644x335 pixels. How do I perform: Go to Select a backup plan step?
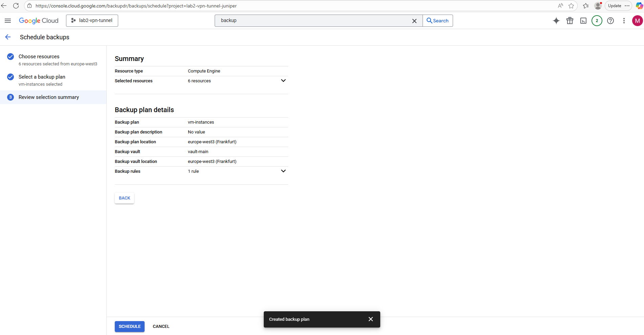tap(42, 77)
